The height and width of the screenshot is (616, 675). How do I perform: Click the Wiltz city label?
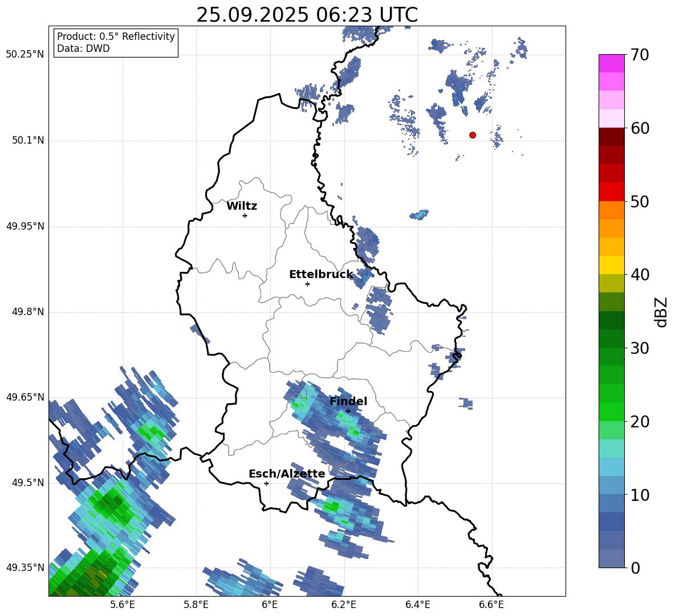[x=242, y=206]
